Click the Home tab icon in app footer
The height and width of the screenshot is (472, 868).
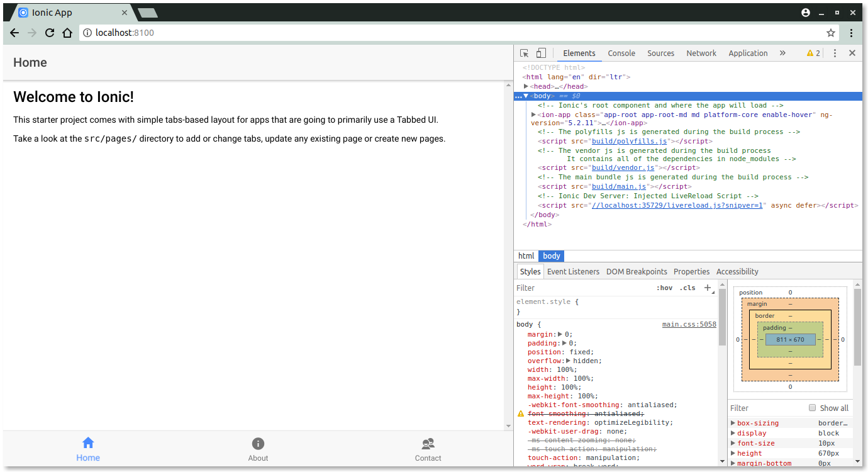[88, 443]
